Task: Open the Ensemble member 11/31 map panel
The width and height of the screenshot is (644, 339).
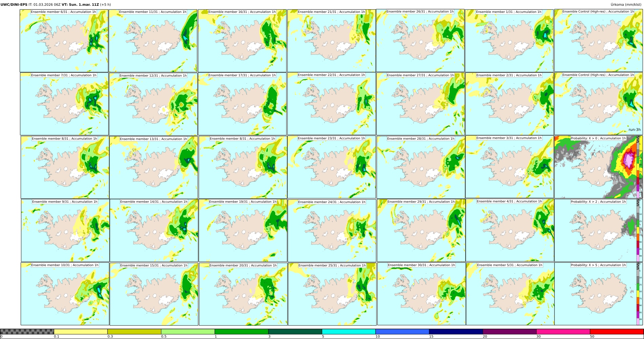Action: (153, 40)
